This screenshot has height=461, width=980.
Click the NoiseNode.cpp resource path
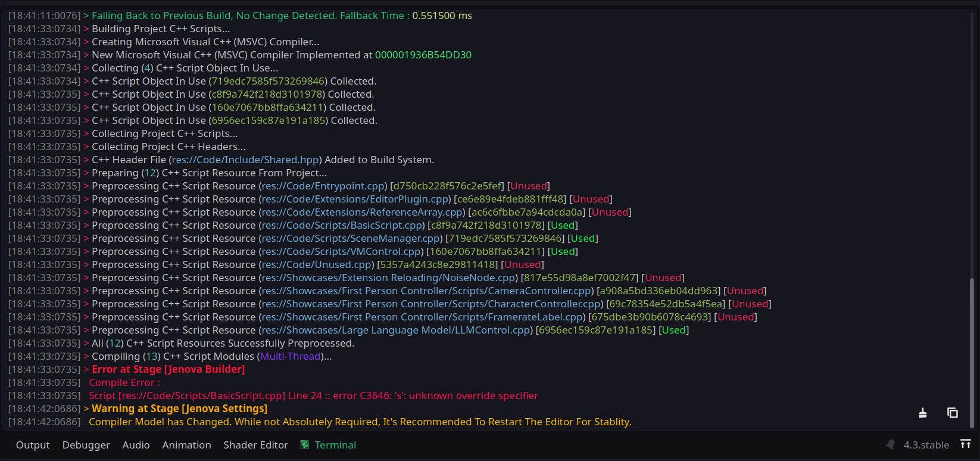(388, 278)
